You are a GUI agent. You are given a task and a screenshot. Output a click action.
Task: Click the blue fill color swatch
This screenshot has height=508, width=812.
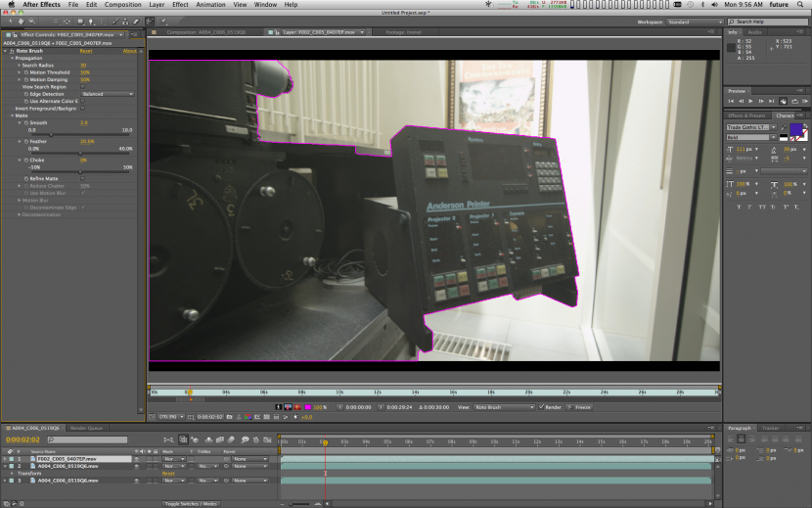point(796,129)
